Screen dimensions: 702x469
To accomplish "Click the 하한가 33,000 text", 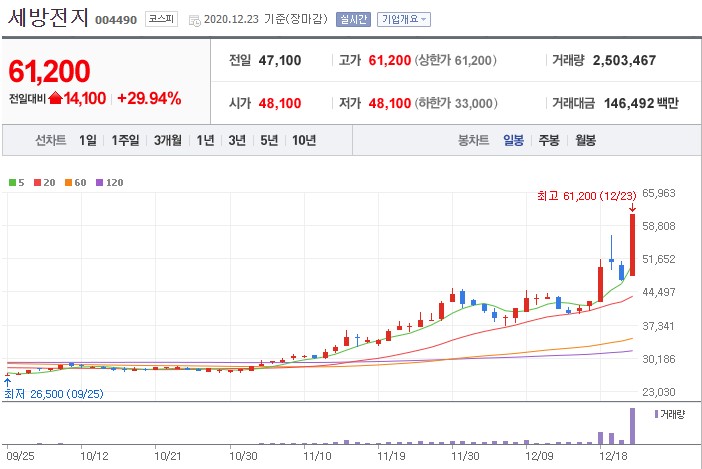I will tap(456, 103).
